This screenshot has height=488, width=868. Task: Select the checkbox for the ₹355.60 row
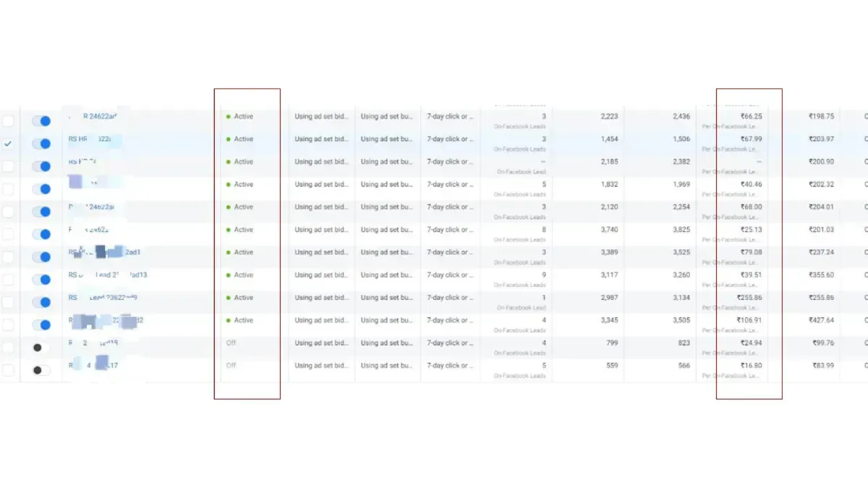pyautogui.click(x=8, y=279)
